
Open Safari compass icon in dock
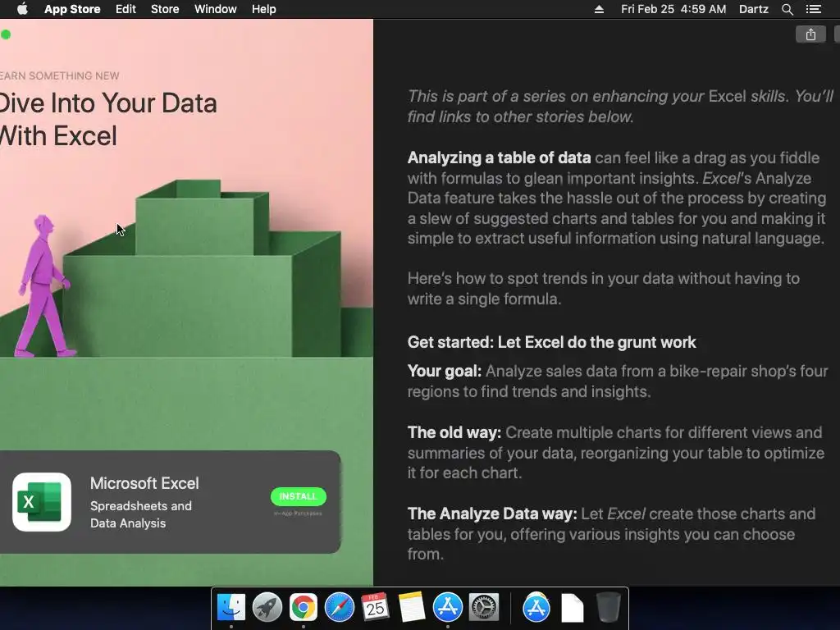pos(339,607)
